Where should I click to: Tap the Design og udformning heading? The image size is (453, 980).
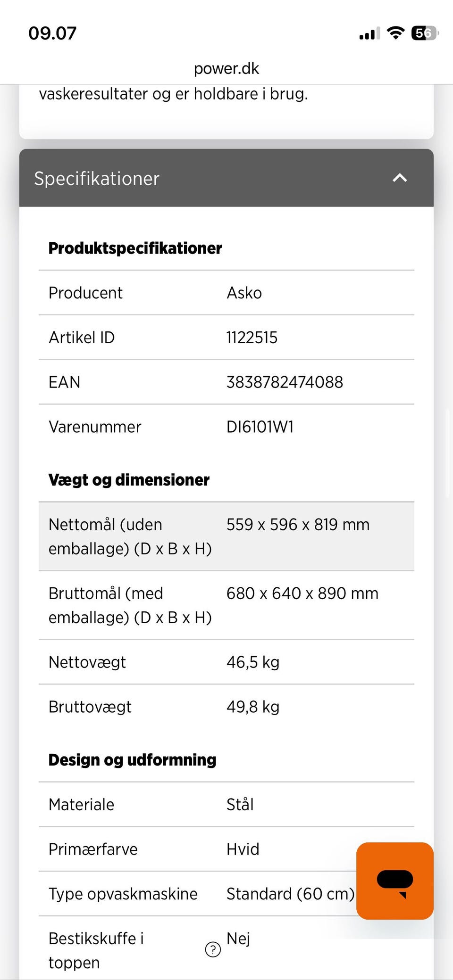(x=132, y=760)
